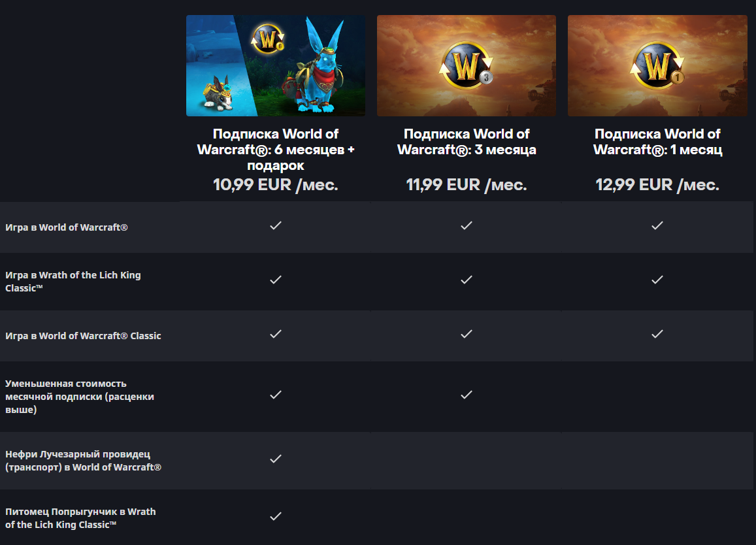
Task: Open "Подписка World of Warcraft: 6 месяцев + подарок" title
Action: [275, 150]
